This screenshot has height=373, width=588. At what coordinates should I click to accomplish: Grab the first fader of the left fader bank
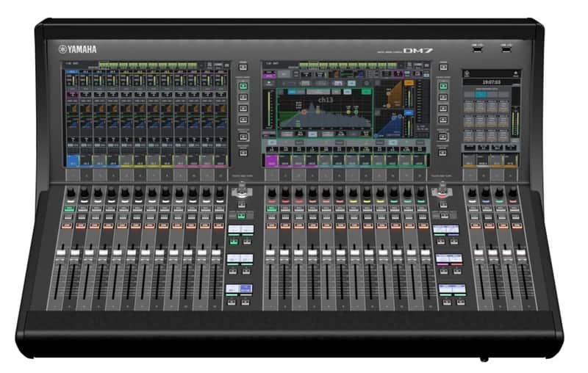tap(61, 253)
